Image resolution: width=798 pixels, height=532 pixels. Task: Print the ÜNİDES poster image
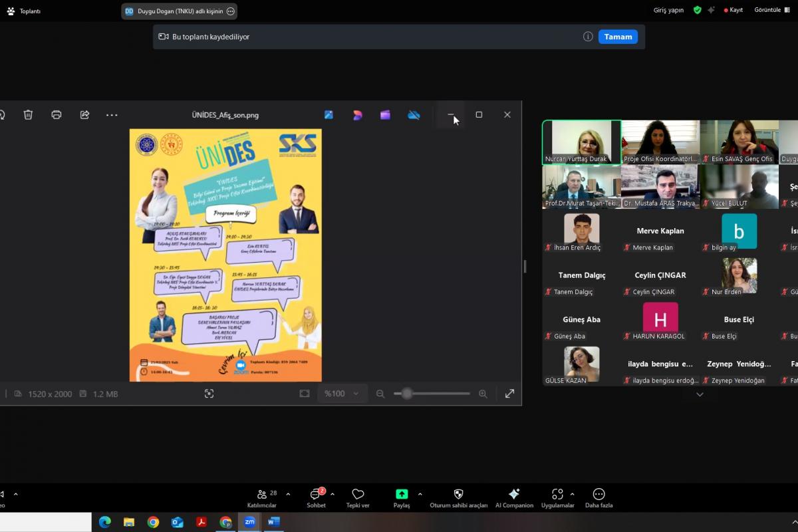point(57,114)
